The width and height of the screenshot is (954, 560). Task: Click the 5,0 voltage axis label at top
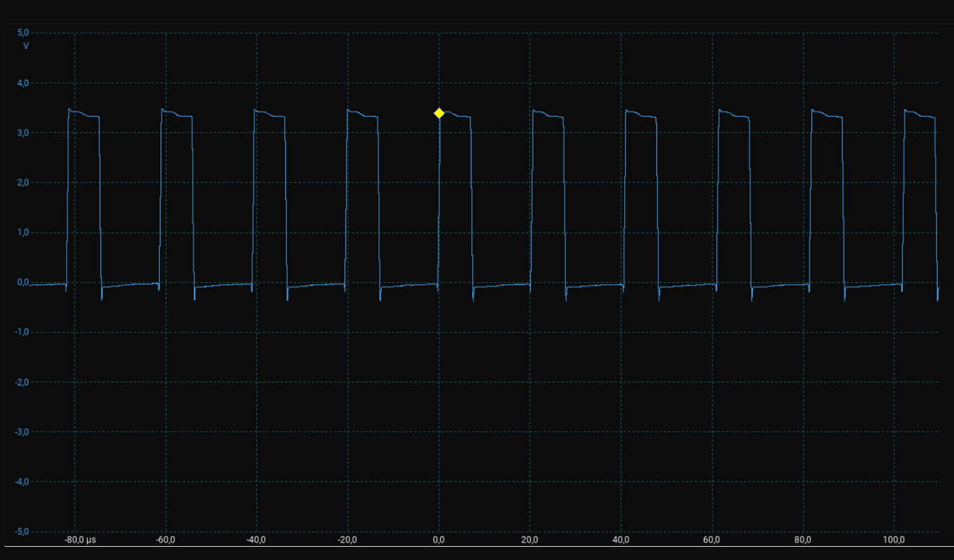click(x=23, y=33)
